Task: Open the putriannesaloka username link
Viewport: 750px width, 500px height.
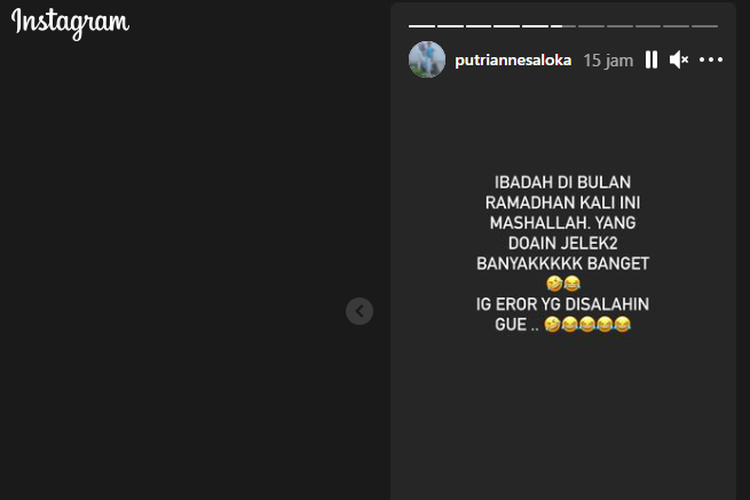Action: point(513,60)
